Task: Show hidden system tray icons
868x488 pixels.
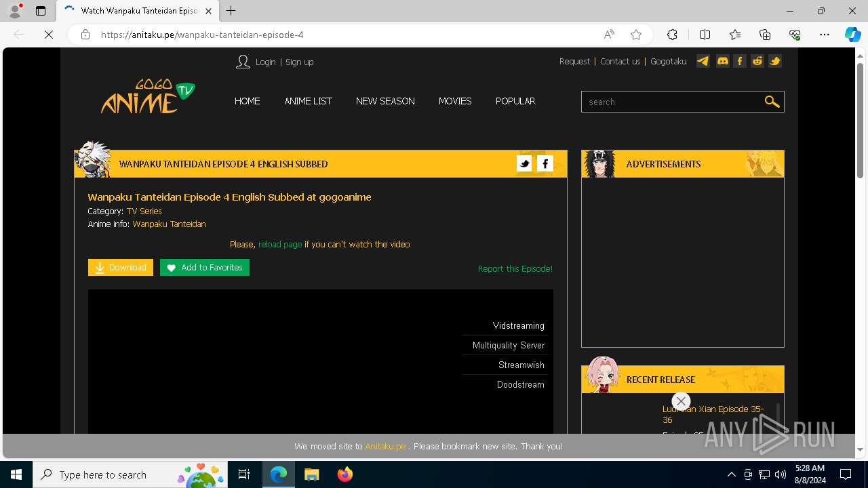Action: (731, 474)
